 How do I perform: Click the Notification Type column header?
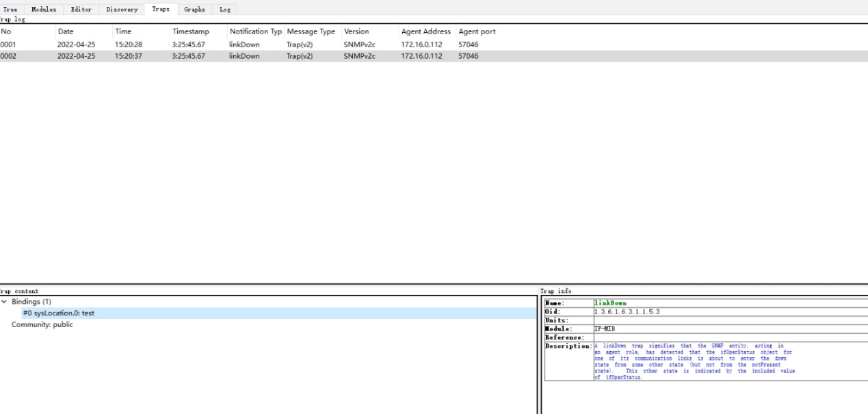tap(256, 31)
